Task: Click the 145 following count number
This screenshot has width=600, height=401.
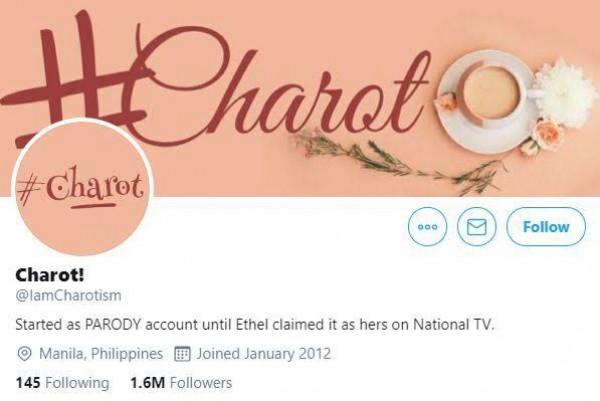Action: (x=28, y=383)
